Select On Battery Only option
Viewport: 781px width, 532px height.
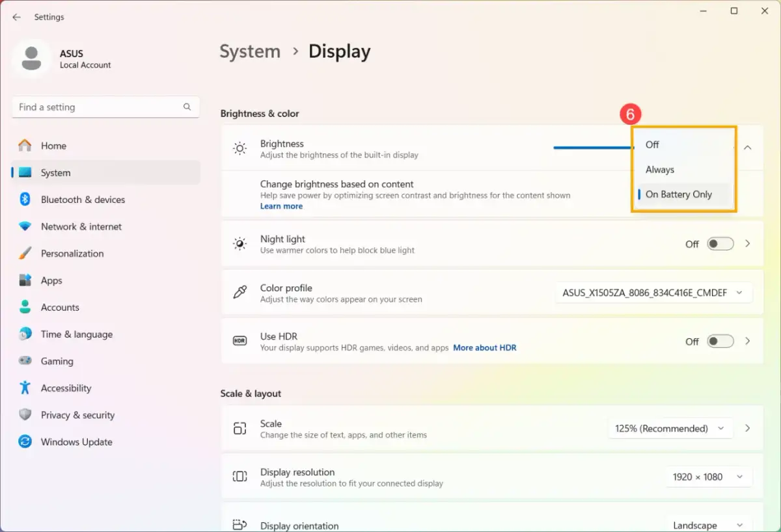(679, 194)
